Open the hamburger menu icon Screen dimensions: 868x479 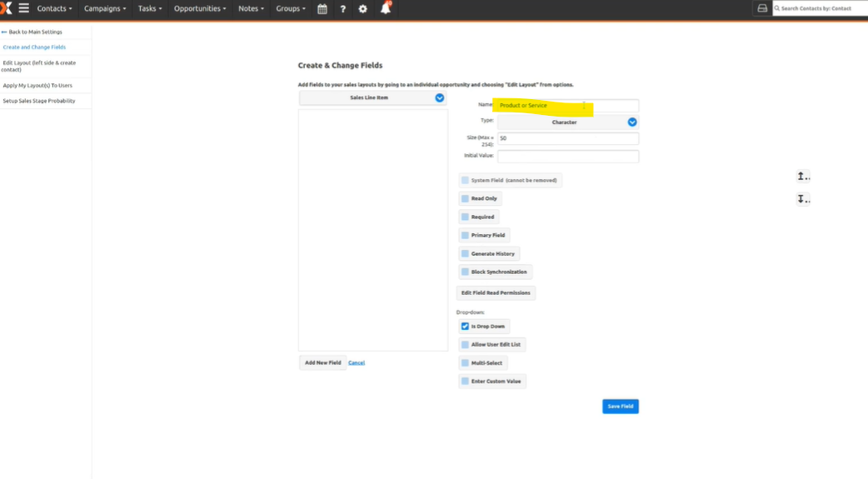pos(23,8)
